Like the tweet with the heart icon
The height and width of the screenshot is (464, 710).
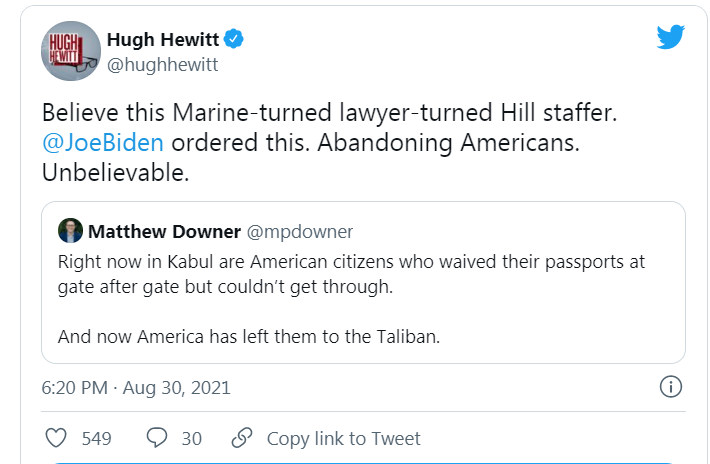pos(57,438)
